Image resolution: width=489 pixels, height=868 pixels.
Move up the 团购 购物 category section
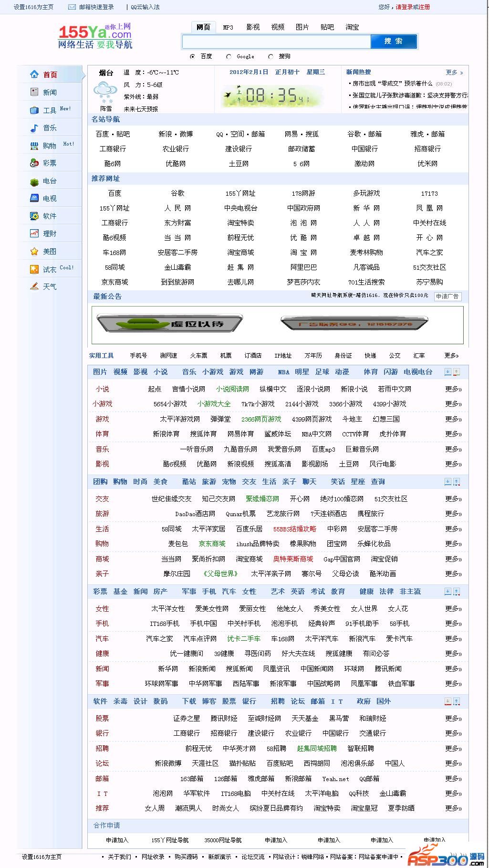457,482
